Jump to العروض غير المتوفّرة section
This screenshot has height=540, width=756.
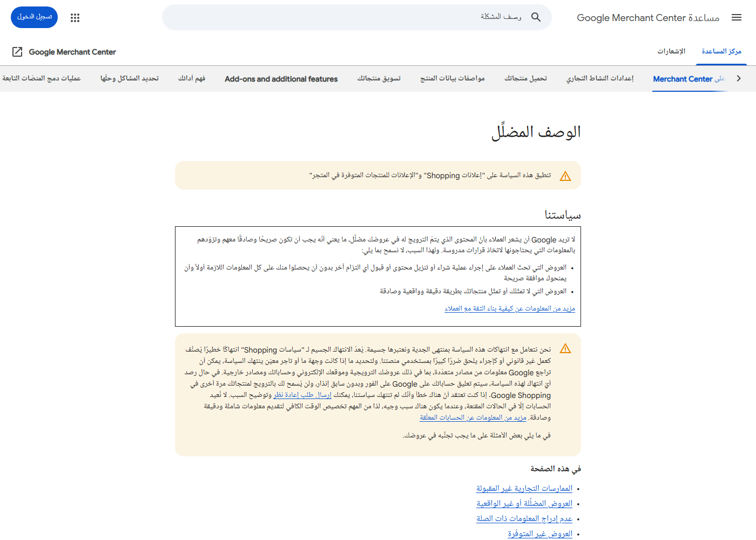[x=540, y=534]
